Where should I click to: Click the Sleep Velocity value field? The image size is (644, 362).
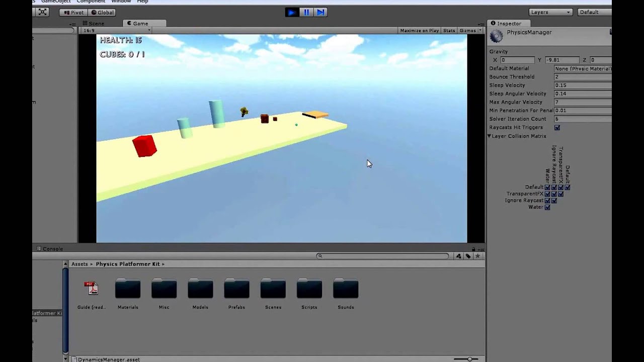583,85
